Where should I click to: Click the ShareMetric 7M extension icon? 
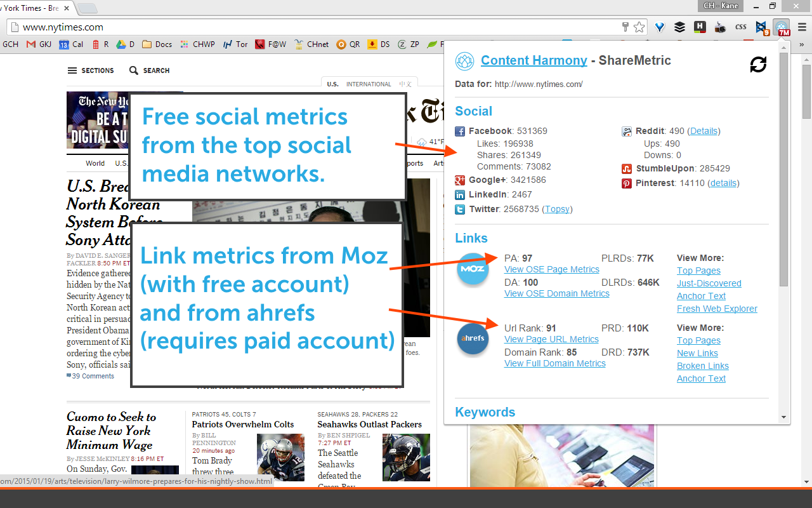pos(782,27)
